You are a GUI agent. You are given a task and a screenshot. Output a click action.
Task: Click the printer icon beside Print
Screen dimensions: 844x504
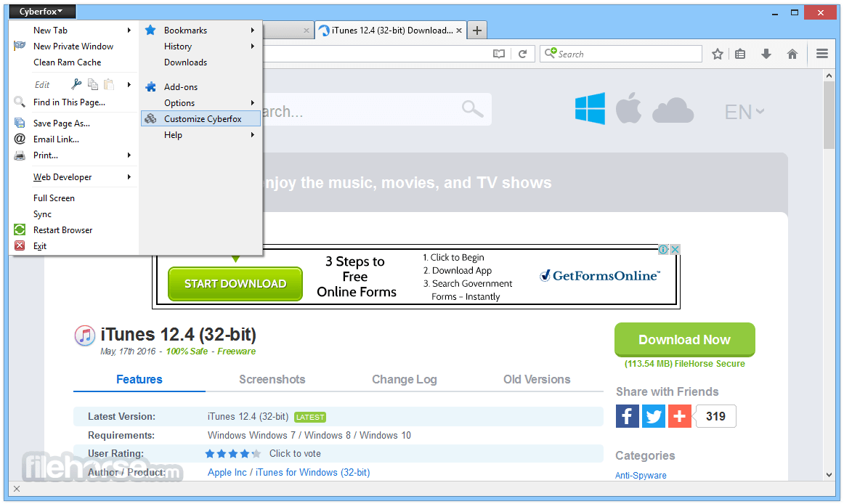(20, 155)
